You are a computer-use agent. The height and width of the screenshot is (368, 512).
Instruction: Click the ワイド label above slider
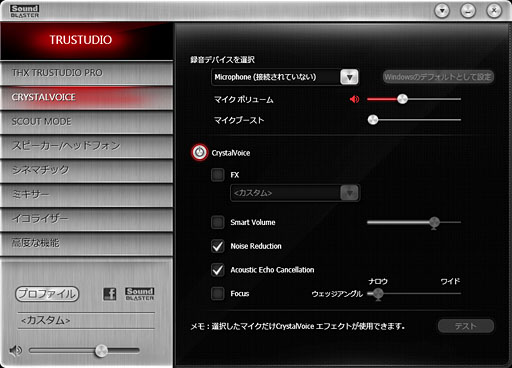[x=450, y=281]
